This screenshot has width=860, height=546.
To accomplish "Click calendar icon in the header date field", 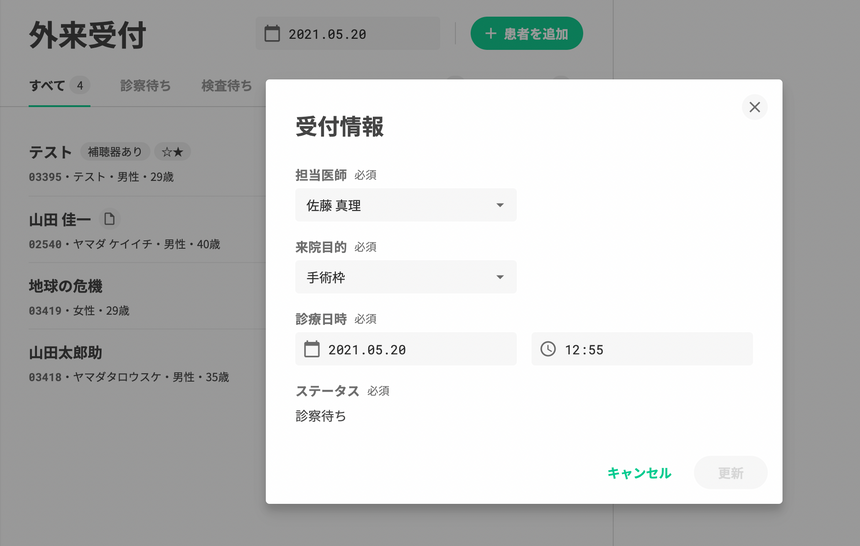I will point(272,34).
